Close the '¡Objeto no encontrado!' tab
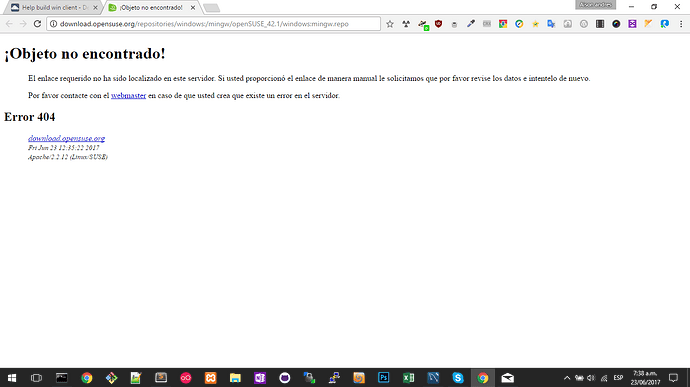 click(193, 7)
